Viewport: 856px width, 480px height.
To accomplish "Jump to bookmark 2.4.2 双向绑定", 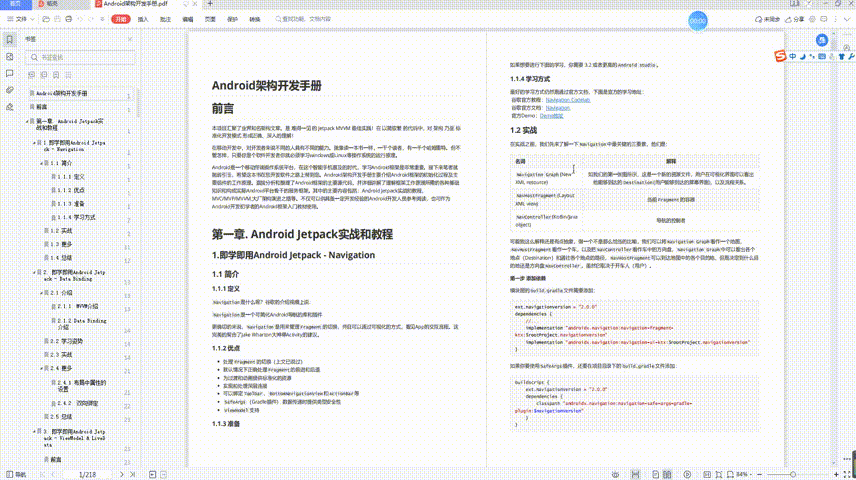I will pos(78,403).
